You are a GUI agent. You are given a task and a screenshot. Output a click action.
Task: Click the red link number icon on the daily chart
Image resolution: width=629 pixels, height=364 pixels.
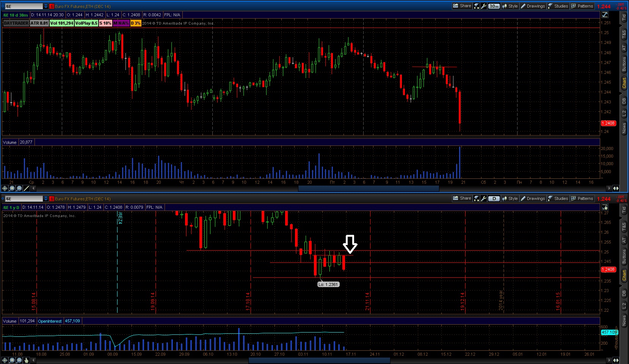[52, 199]
